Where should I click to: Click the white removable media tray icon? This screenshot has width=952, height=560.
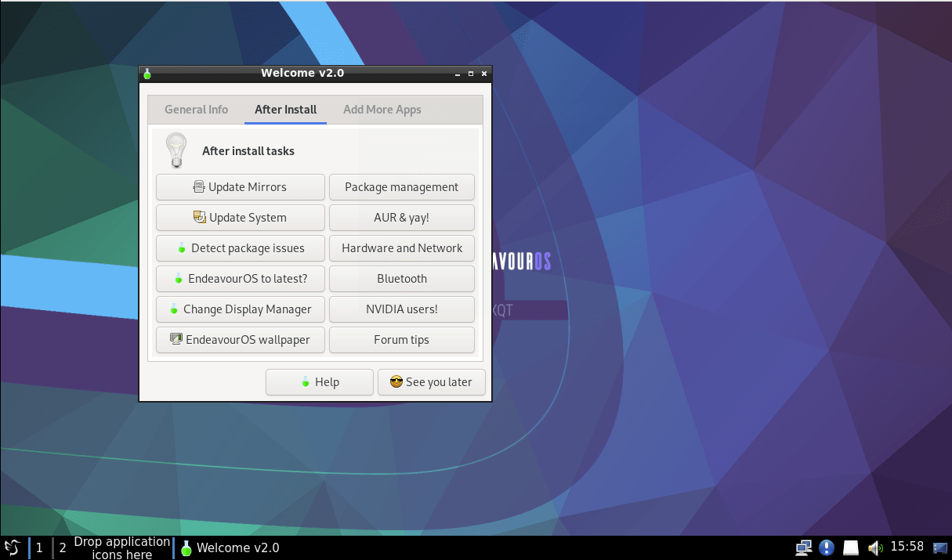click(x=851, y=547)
